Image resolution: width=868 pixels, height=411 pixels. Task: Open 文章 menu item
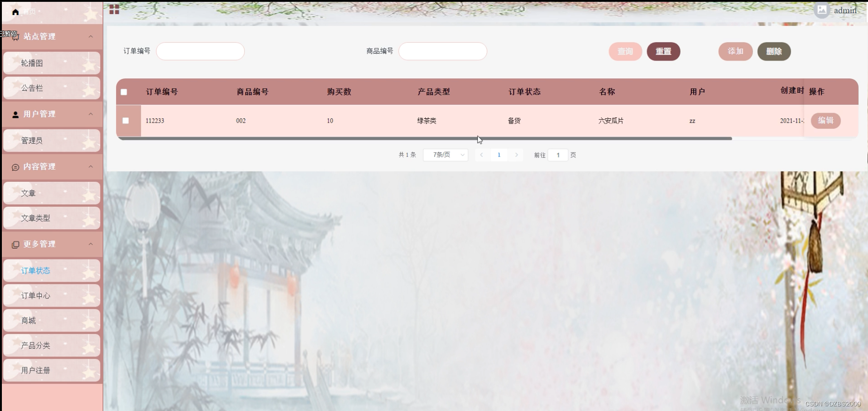click(52, 193)
